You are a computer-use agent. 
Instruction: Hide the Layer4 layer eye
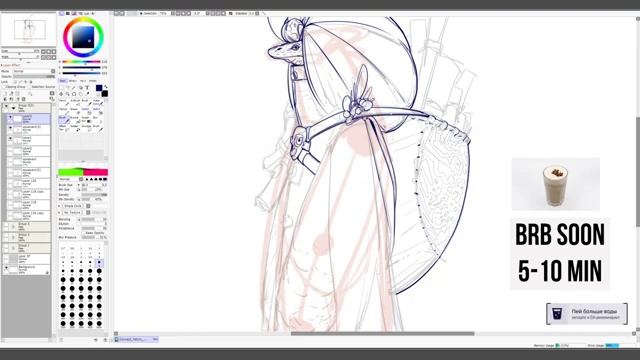point(10,118)
